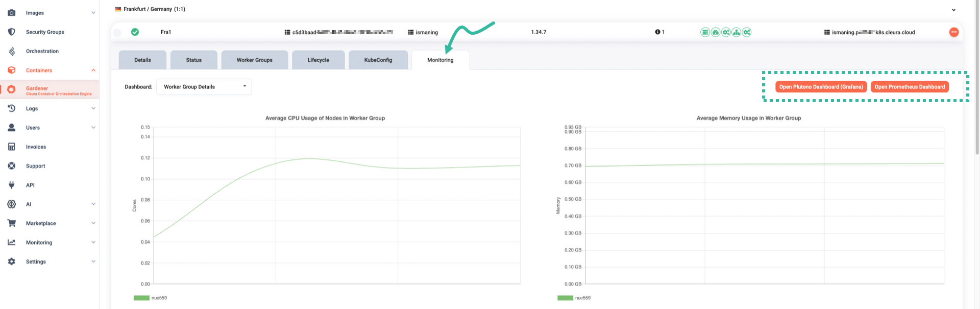980x309 pixels.
Task: Open Orchestration in the sidebar
Action: [x=42, y=51]
